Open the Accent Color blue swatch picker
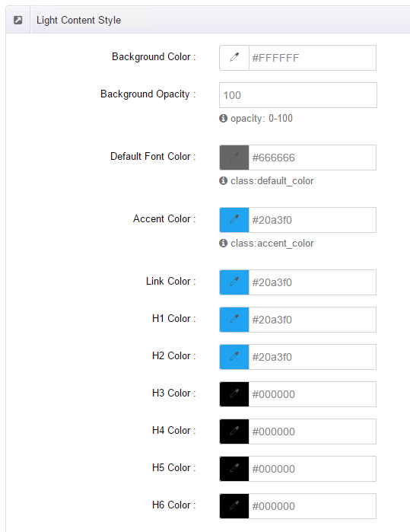This screenshot has height=532, width=410. tap(234, 220)
